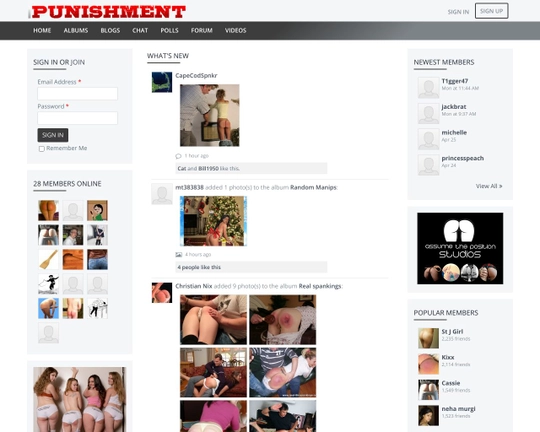Open Christian Nix's avatar in the feed
The image size is (540, 432).
(x=162, y=293)
